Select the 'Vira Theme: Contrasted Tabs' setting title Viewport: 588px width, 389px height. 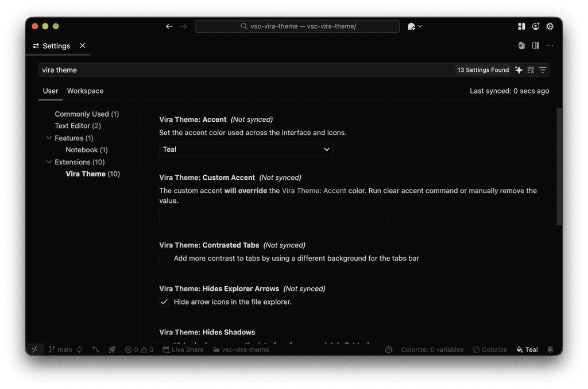click(x=209, y=245)
